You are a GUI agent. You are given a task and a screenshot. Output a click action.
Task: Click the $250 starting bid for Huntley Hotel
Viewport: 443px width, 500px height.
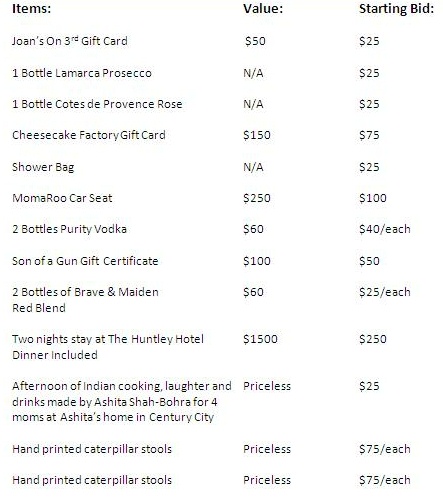click(x=373, y=339)
